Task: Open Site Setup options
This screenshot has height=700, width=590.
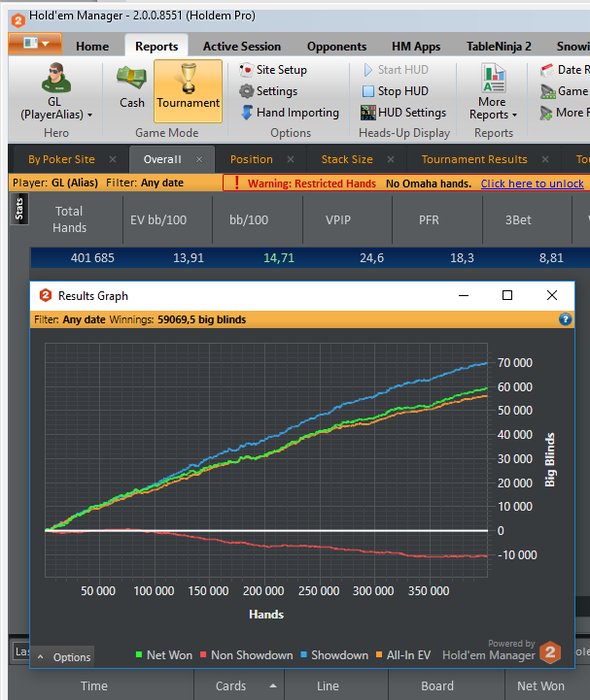Action: tap(273, 70)
